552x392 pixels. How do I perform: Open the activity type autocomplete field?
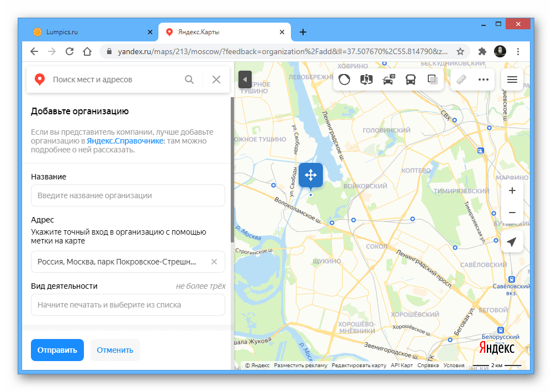pyautogui.click(x=128, y=305)
